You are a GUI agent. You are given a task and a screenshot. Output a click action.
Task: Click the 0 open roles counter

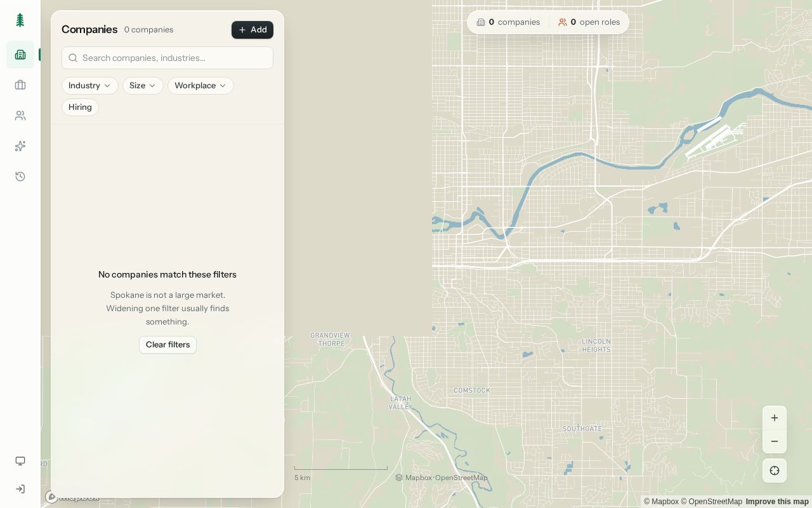(589, 22)
